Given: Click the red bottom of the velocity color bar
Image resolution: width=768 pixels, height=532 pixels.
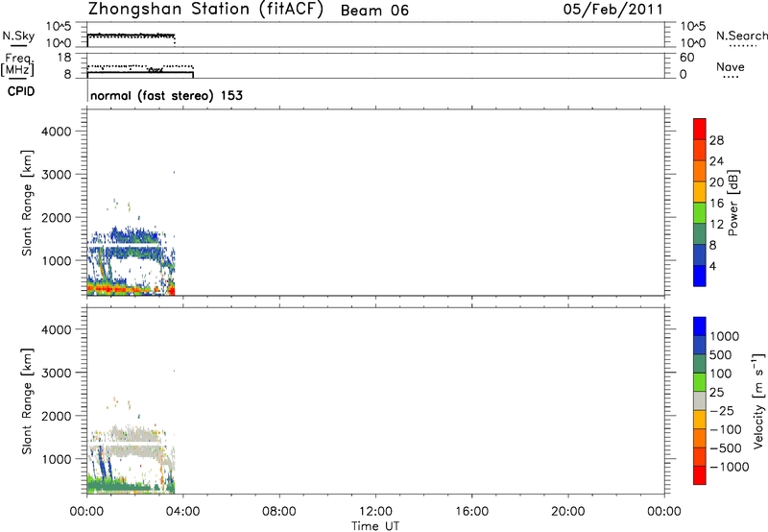Looking at the screenshot, I should pos(700,475).
